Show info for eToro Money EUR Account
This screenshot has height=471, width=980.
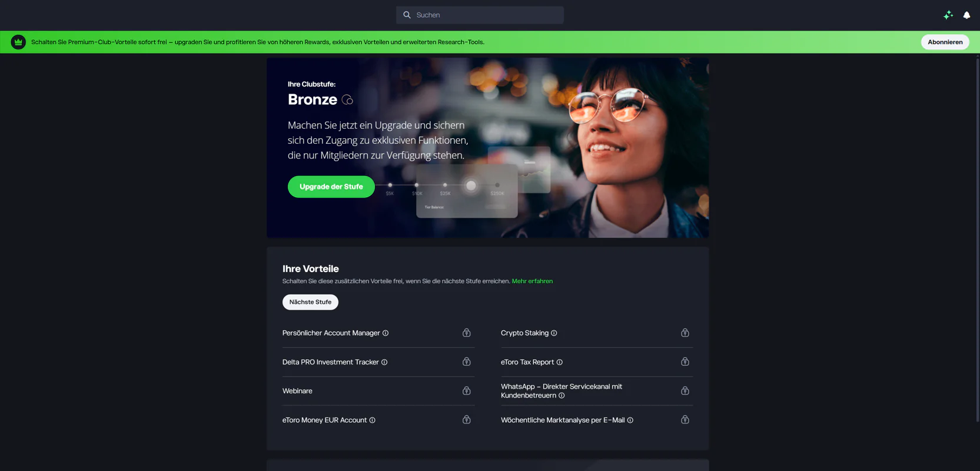372,420
